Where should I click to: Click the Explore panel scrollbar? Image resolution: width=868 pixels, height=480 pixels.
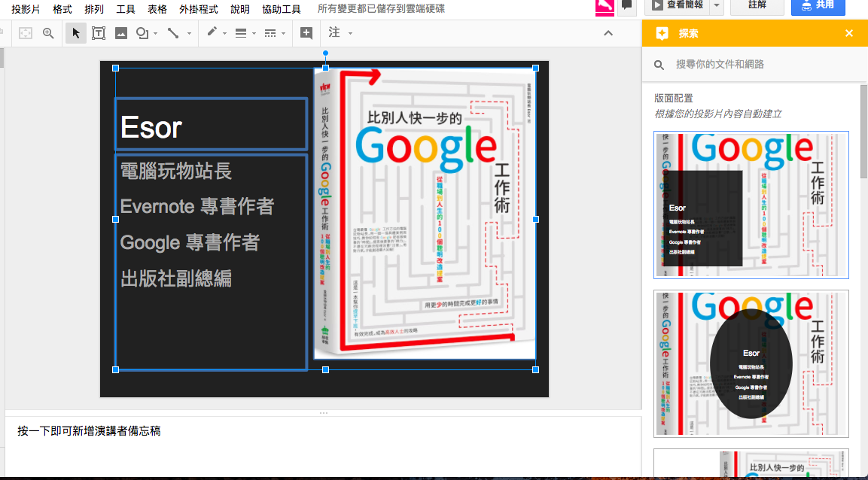[x=864, y=132]
